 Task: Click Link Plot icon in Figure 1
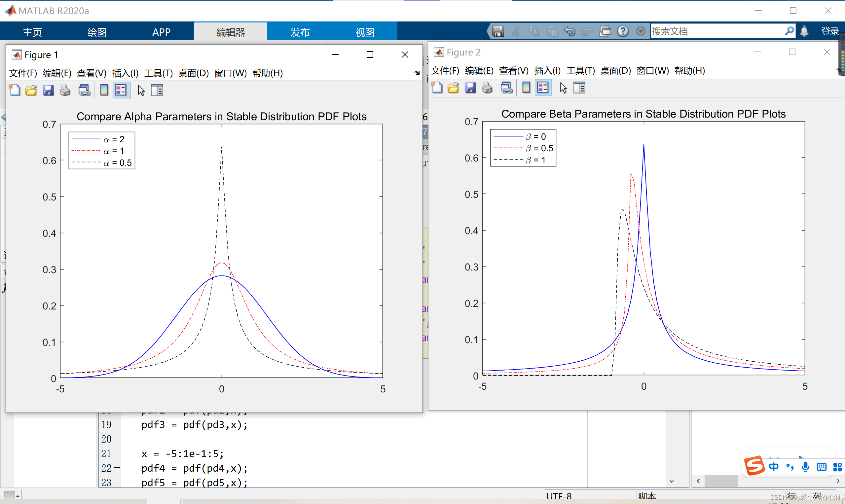coord(84,90)
